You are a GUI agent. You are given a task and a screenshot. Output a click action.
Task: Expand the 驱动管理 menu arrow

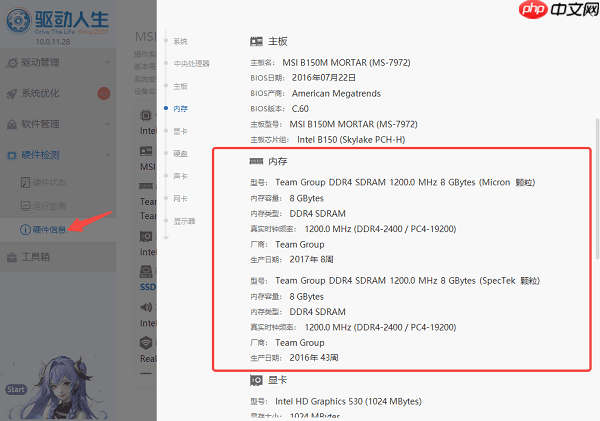(x=107, y=63)
